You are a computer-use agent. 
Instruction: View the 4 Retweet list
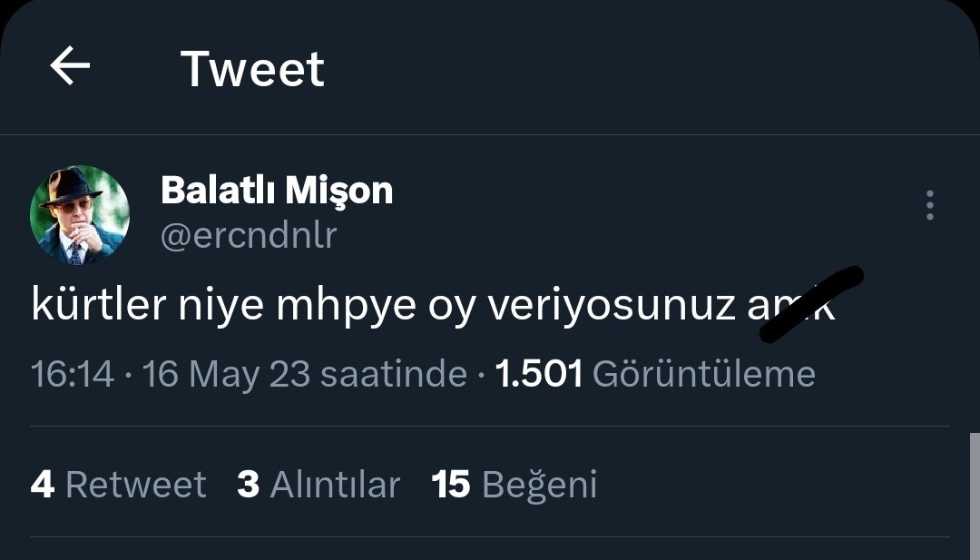click(118, 485)
